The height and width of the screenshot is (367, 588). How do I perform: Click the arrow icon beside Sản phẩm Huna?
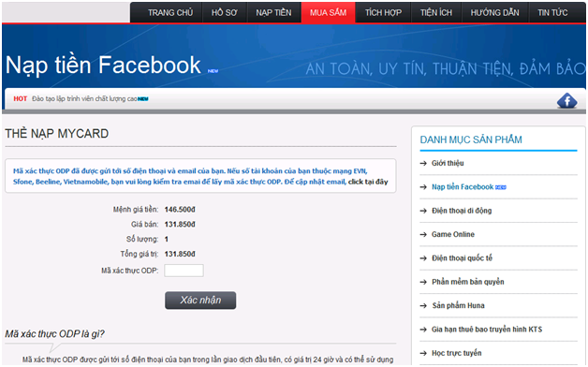[423, 306]
